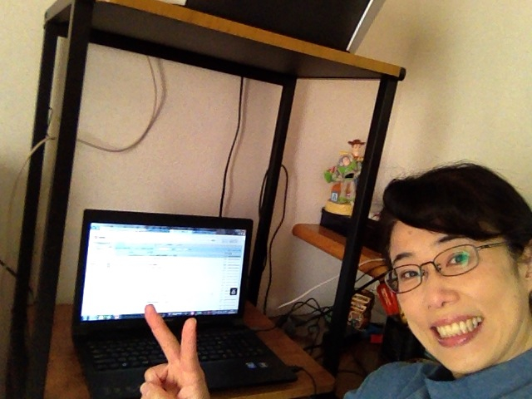The height and width of the screenshot is (399, 532).
Task: Click the centered text link near page bottom
Action: tap(152, 303)
